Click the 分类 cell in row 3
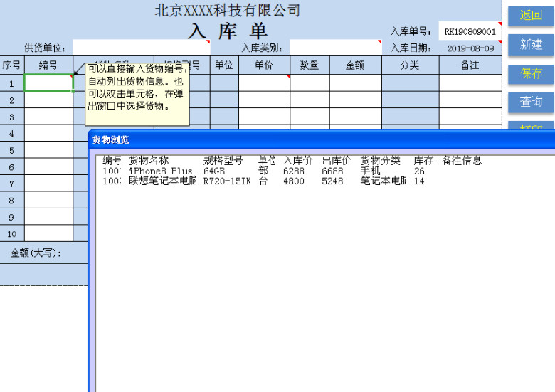Screen dimensions: 555x392 click(x=411, y=117)
